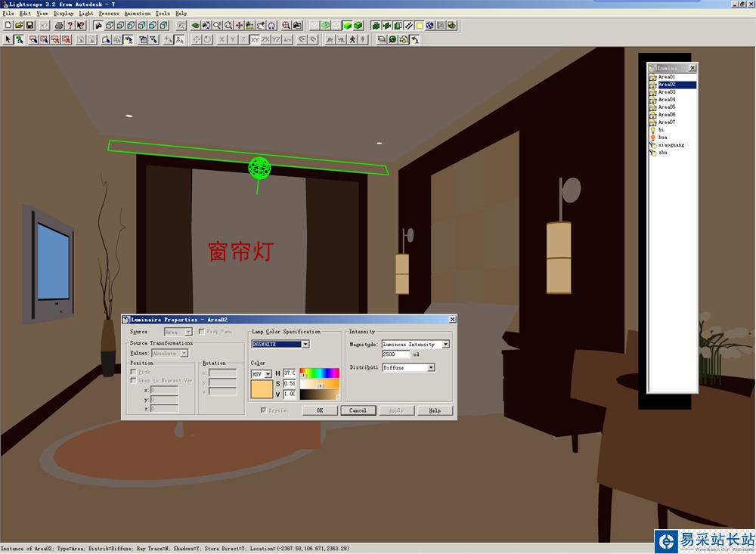Toggle Snap to Nearest Vertex checkbox
756x554 pixels.
click(x=134, y=380)
